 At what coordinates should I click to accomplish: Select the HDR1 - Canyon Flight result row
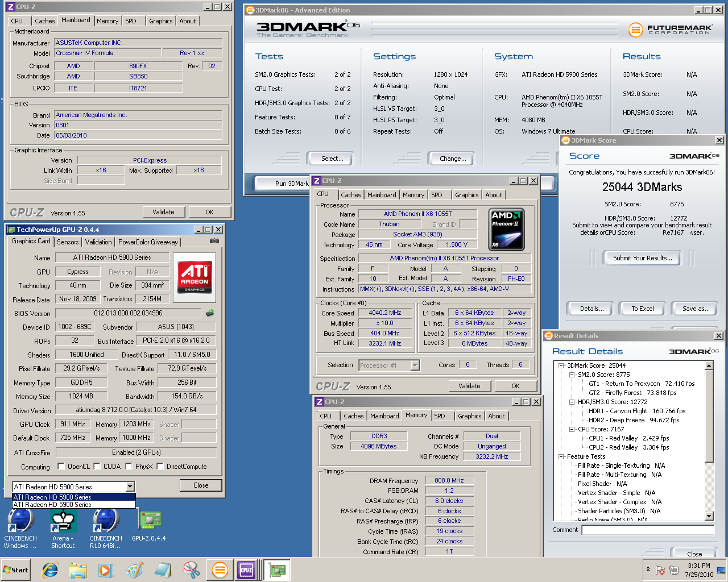point(637,411)
